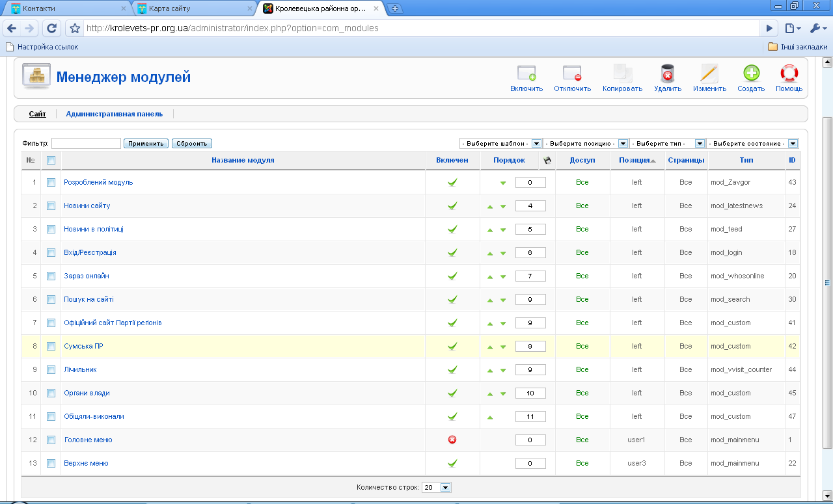This screenshot has width=833, height=504.
Task: Enable the disabled Головне меню module
Action: (452, 440)
